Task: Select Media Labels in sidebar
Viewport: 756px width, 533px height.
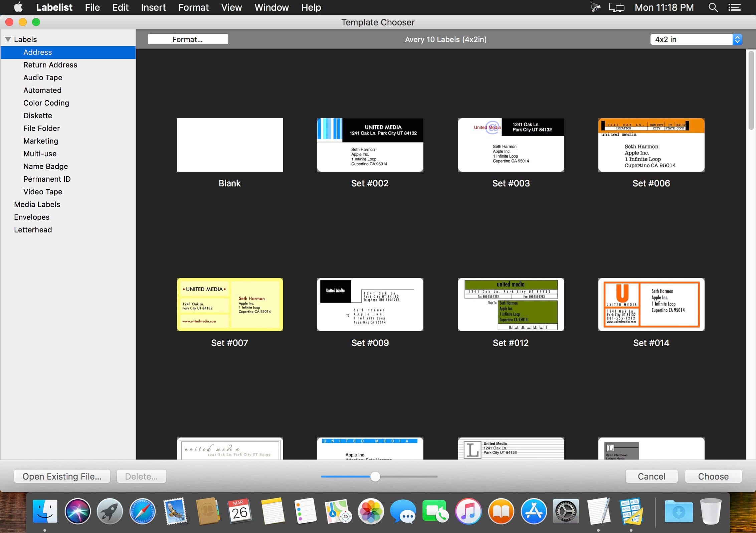Action: 68,204
